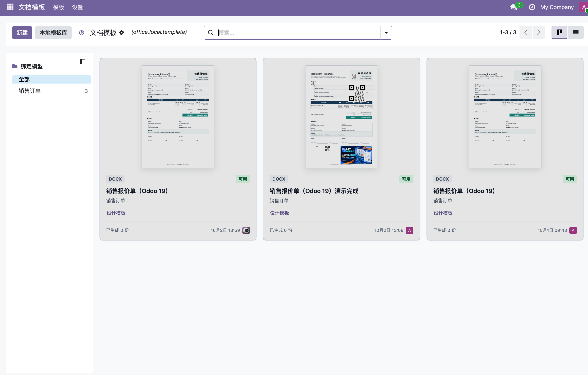Screen dimensions: 588x375
Task: Click user avatar on 13:59 card
Action: tap(246, 230)
